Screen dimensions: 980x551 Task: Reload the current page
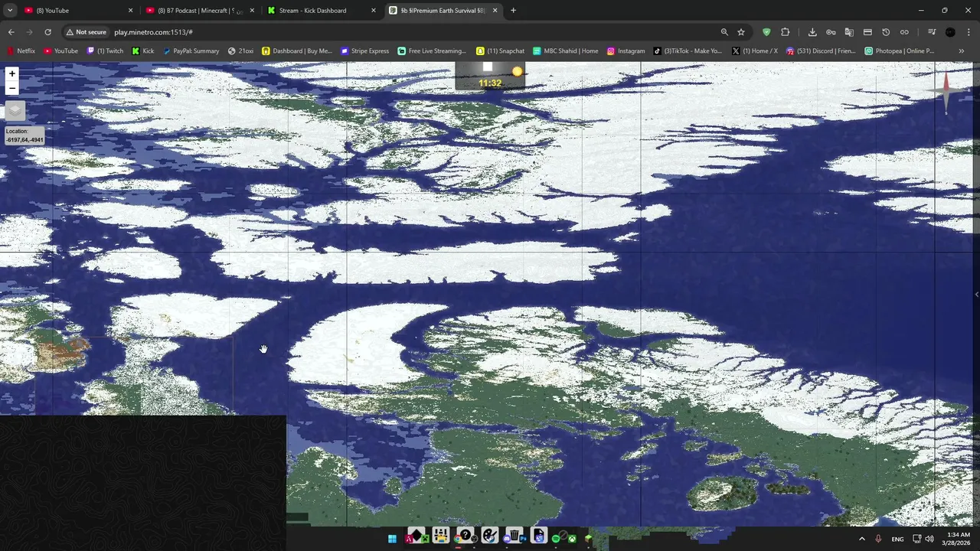(47, 32)
